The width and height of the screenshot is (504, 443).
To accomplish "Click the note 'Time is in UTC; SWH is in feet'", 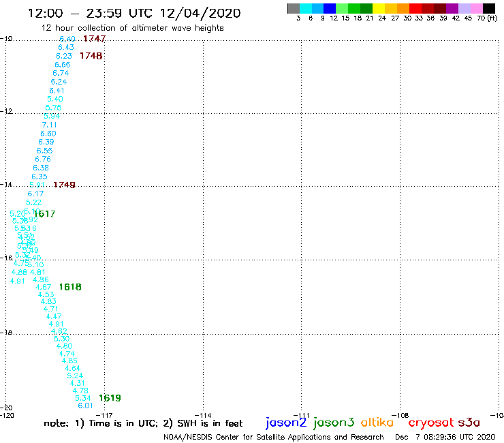I will coord(143,423).
